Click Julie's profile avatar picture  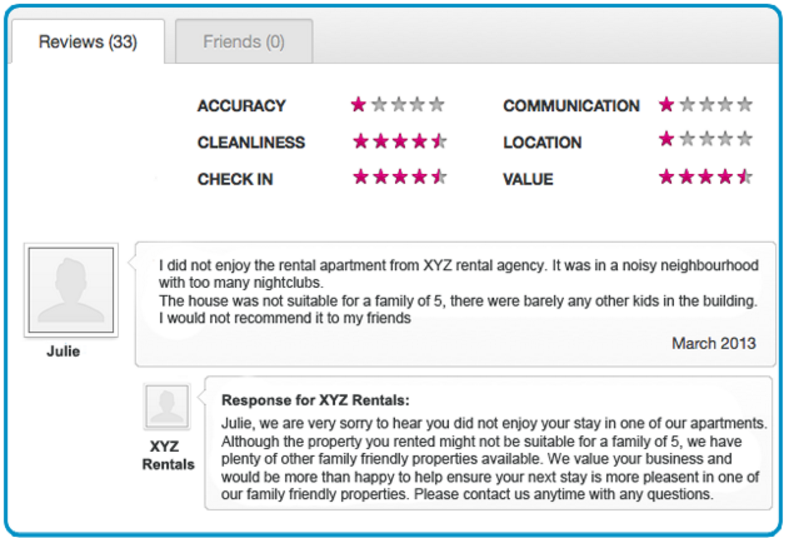pos(71,290)
